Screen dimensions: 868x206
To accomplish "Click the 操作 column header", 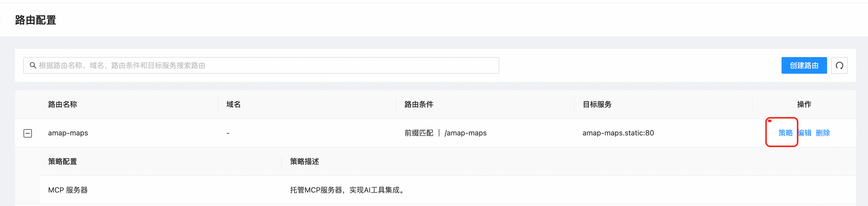I will point(804,104).
